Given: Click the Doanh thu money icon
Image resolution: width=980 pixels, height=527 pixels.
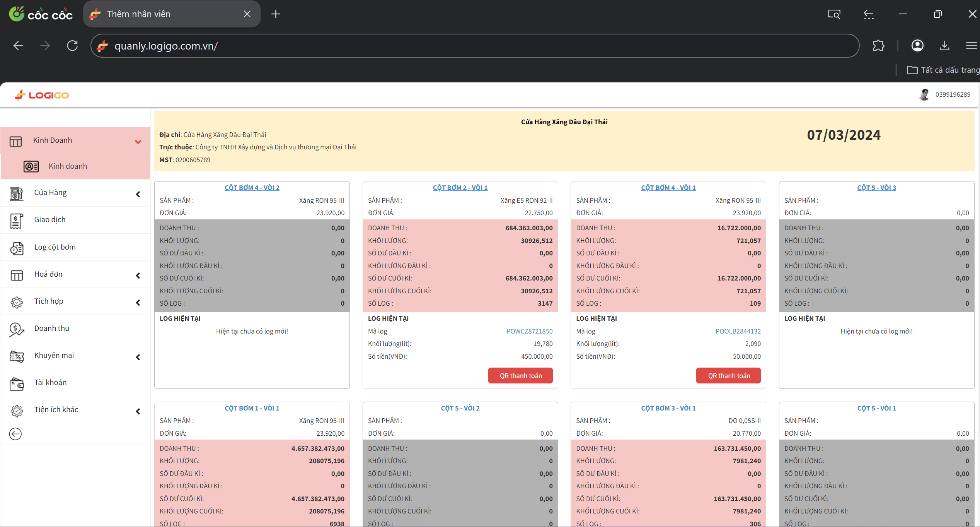Looking at the screenshot, I should click(16, 329).
